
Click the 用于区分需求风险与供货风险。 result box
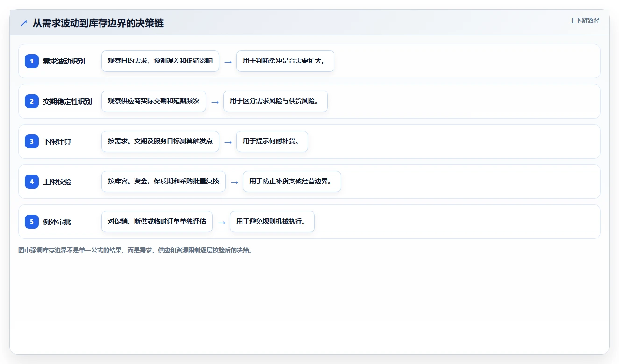(x=276, y=101)
